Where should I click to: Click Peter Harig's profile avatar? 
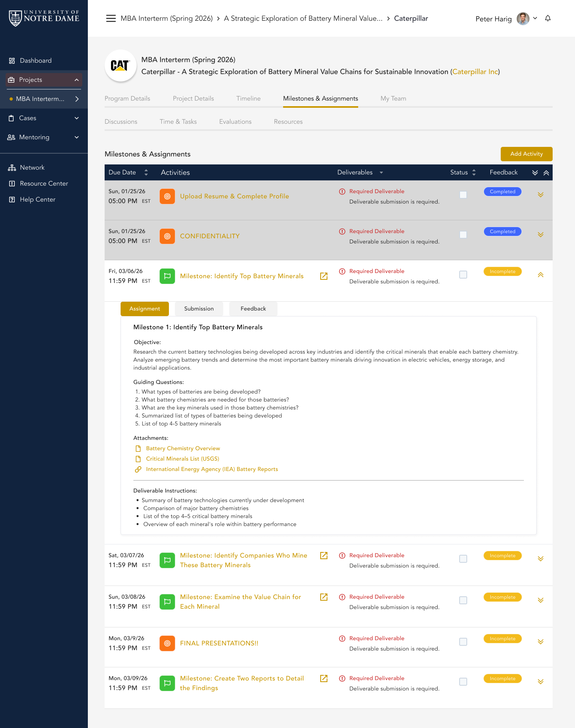pos(523,18)
